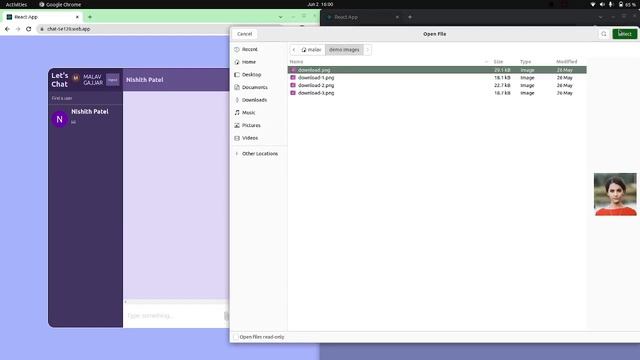
Task: Click the Downloads arrow icon in sidebar
Action: tap(237, 100)
